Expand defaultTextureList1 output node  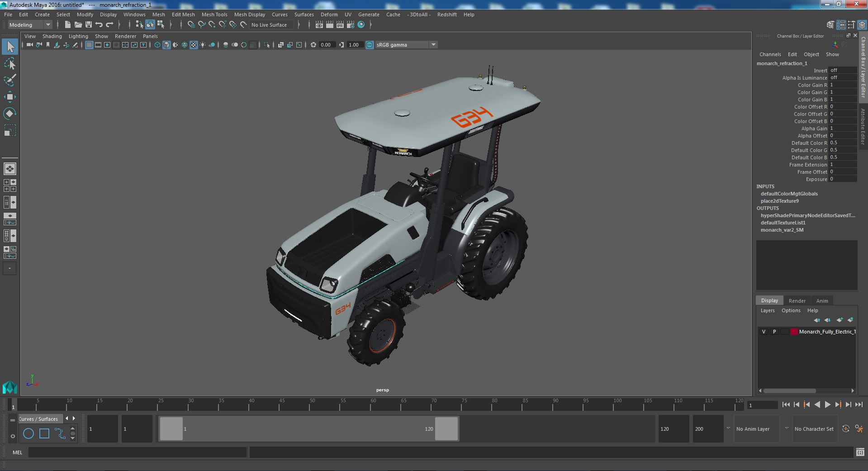pyautogui.click(x=783, y=223)
